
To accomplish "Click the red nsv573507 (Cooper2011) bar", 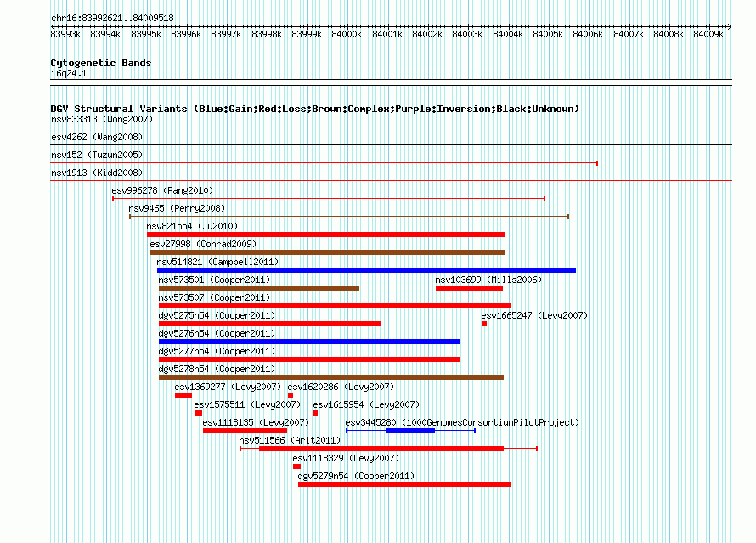I will click(335, 306).
